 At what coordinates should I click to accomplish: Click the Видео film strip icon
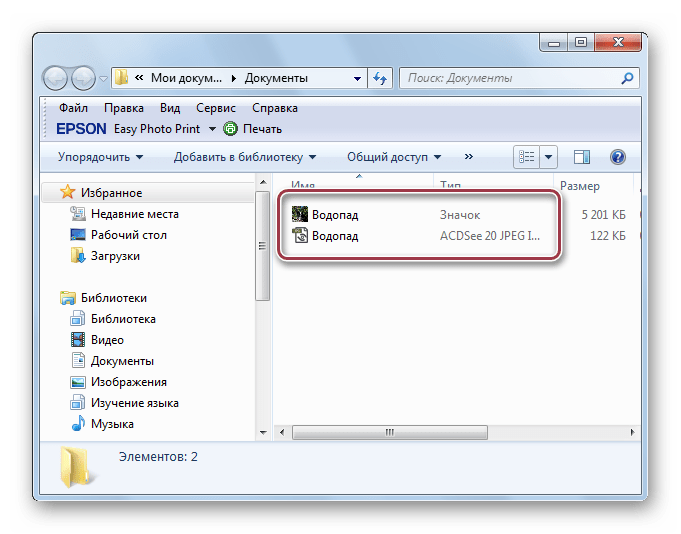[x=78, y=340]
